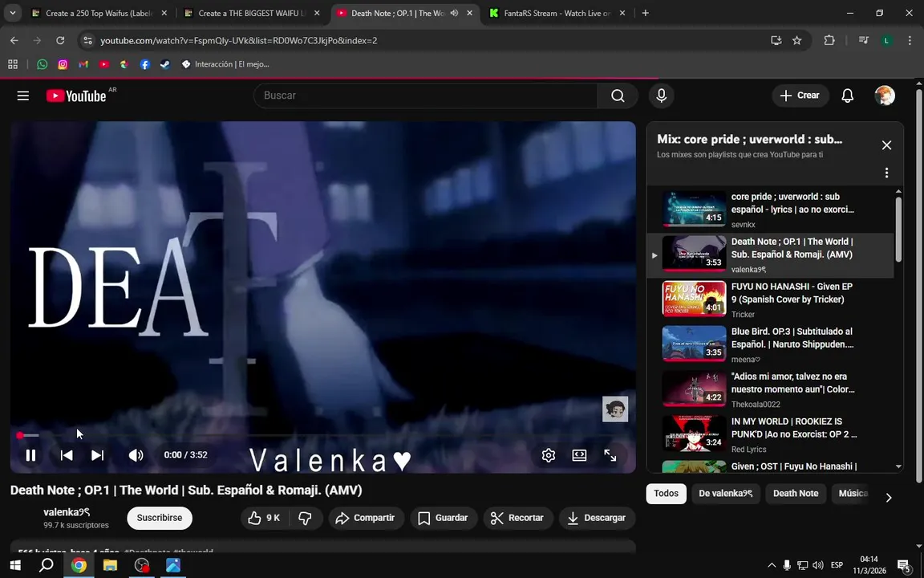This screenshot has height=578, width=924.
Task: Select the 'Todos' filter chip
Action: 666,493
